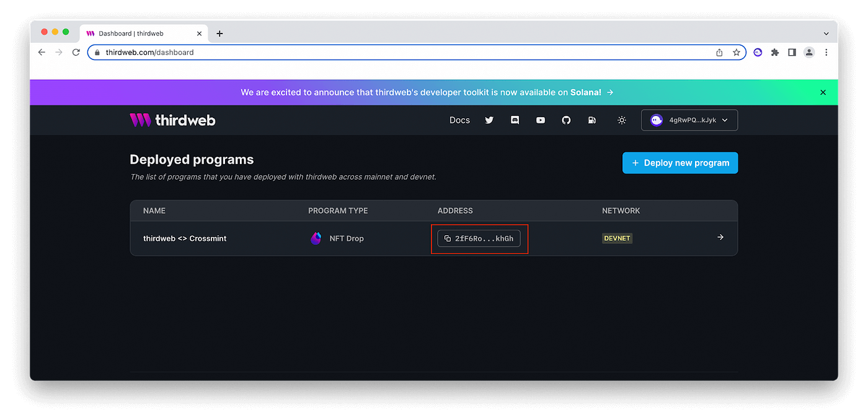This screenshot has height=420, width=868.
Task: Close the Dashboard | thirdweb tab
Action: click(199, 33)
